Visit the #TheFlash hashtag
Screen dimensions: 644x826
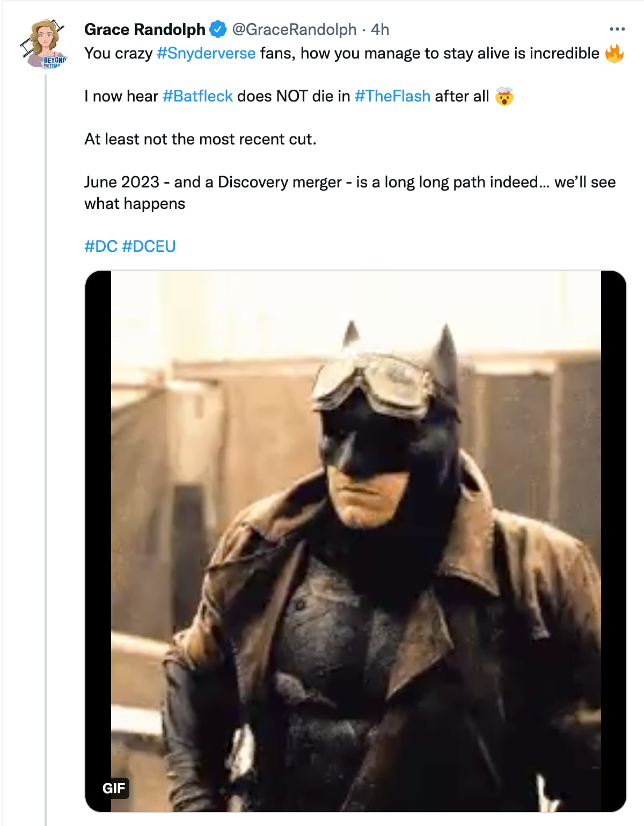click(x=392, y=96)
